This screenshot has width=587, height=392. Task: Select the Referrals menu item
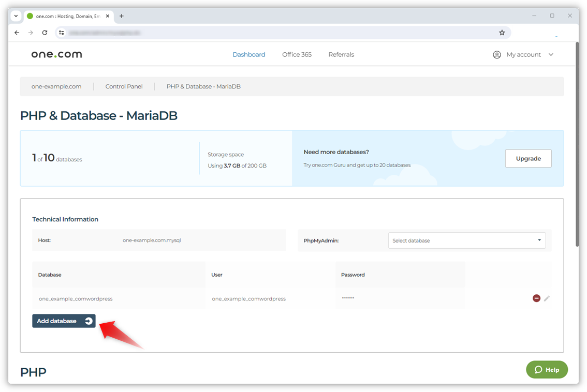(x=341, y=54)
